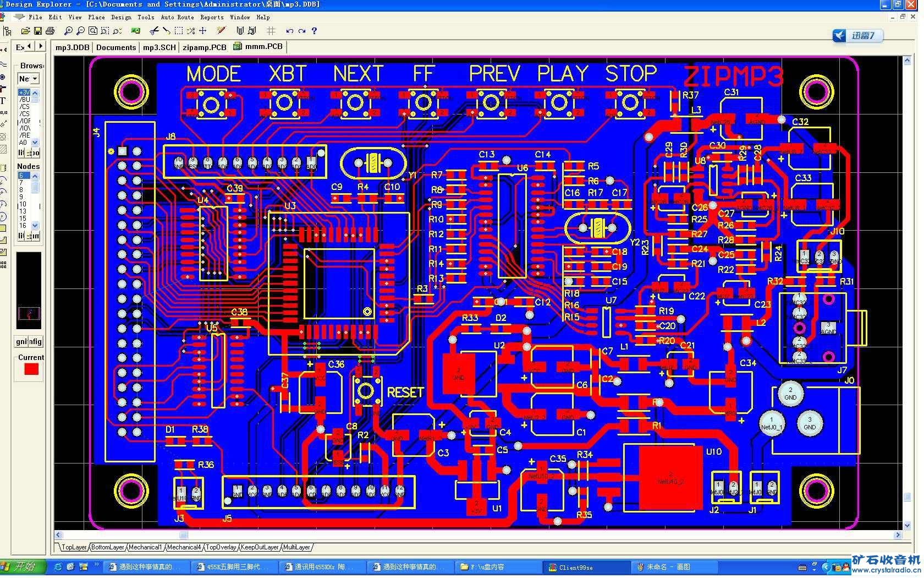Image resolution: width=924 pixels, height=578 pixels.
Task: Switch to the KeepOutLayer layer tab
Action: pos(261,547)
